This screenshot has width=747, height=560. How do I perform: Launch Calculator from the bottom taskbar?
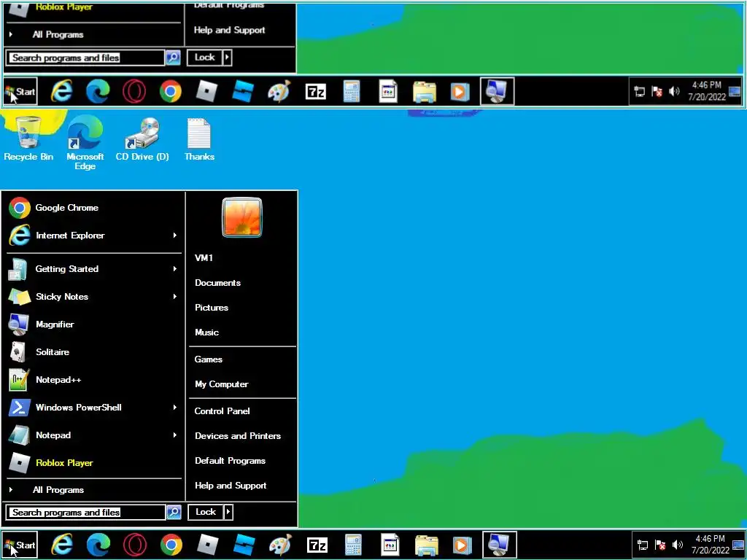click(353, 545)
